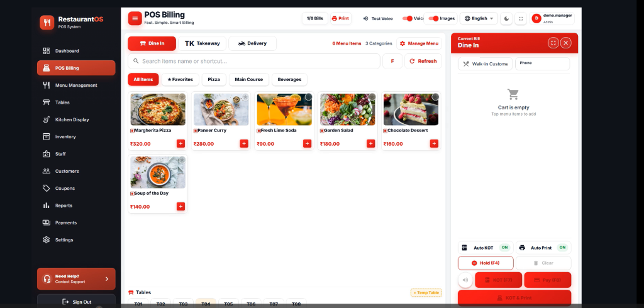This screenshot has height=308, width=644.
Task: Select Beverages category filter
Action: click(289, 80)
